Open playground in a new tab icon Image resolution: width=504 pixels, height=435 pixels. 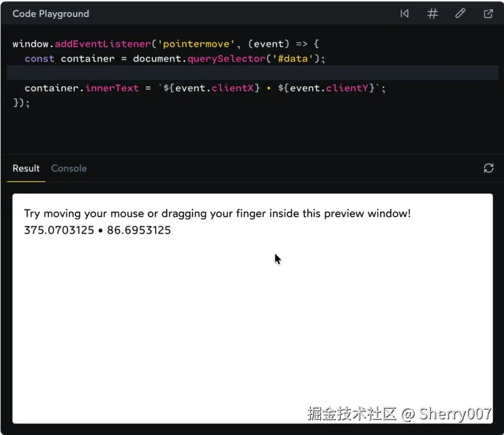point(488,13)
